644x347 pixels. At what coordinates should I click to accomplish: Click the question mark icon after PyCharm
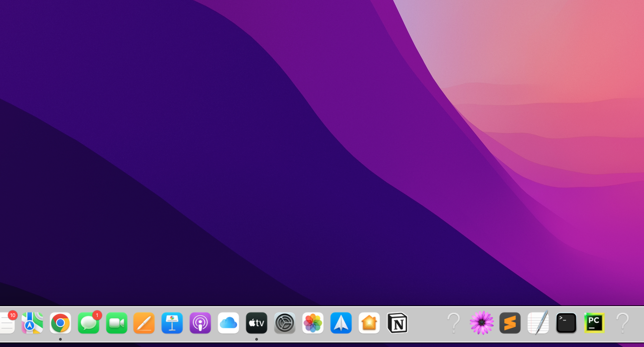623,323
